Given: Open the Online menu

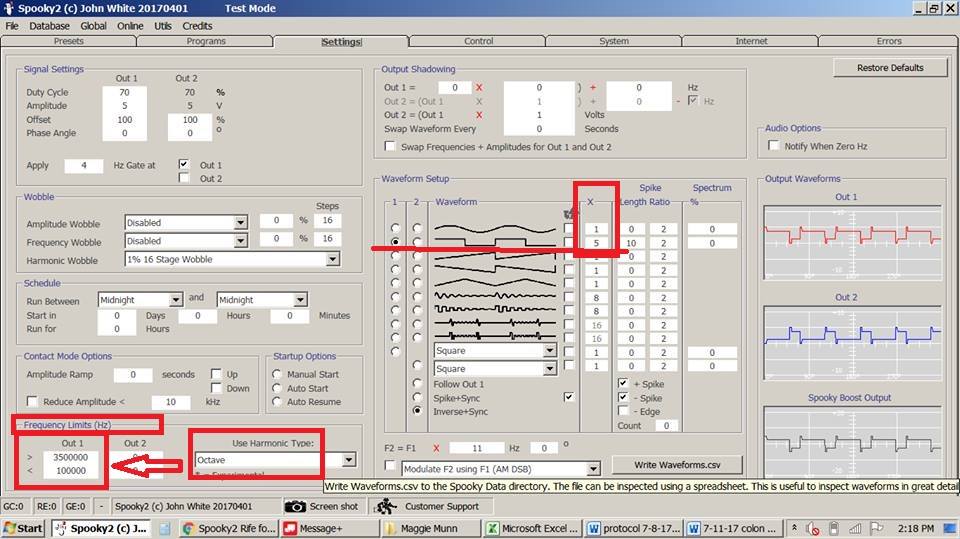Looking at the screenshot, I should (x=130, y=26).
